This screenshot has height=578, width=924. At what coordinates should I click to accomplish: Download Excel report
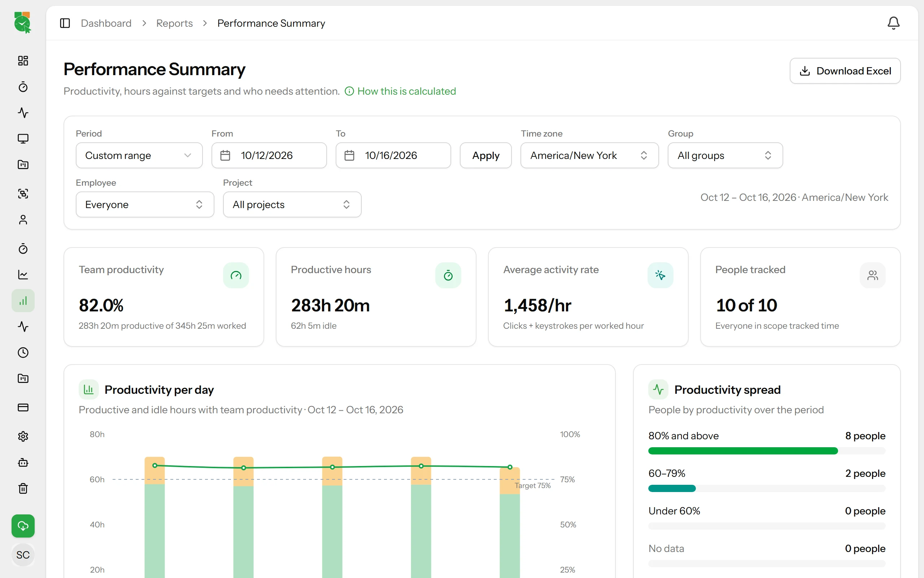[845, 71]
